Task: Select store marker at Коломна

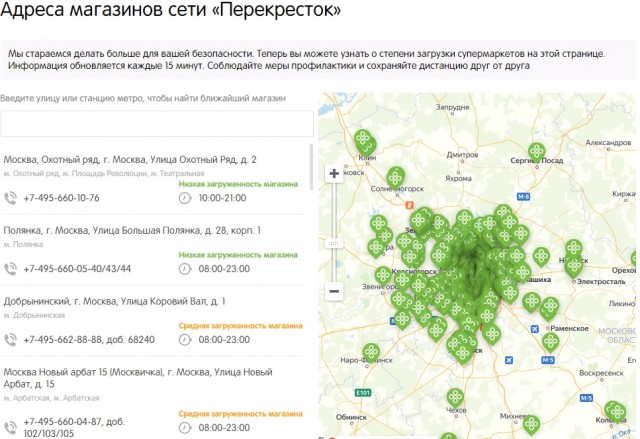Action: coord(616,411)
